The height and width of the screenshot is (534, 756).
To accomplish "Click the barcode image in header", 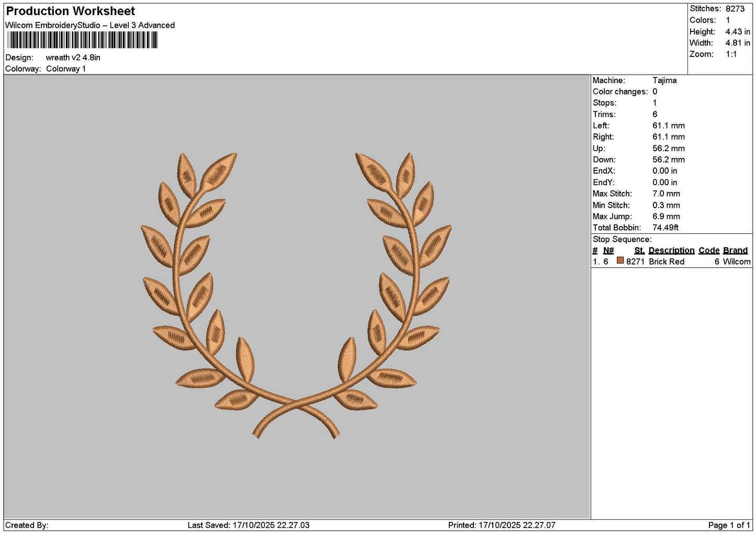I will pos(82,40).
